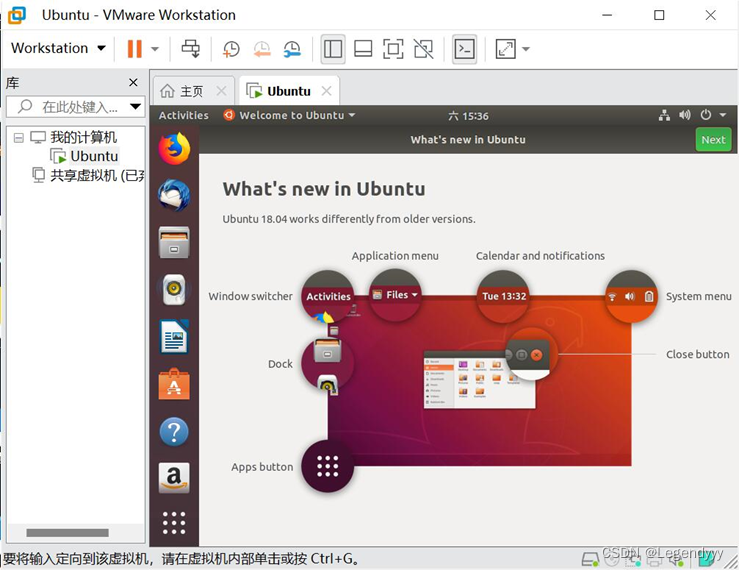Click the 'Close button' label

(698, 354)
